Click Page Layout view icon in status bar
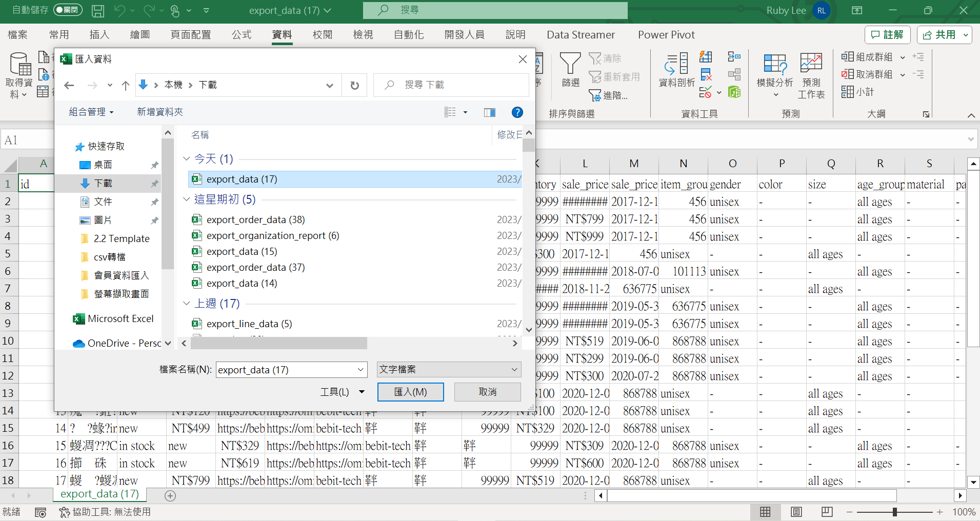 (796, 512)
